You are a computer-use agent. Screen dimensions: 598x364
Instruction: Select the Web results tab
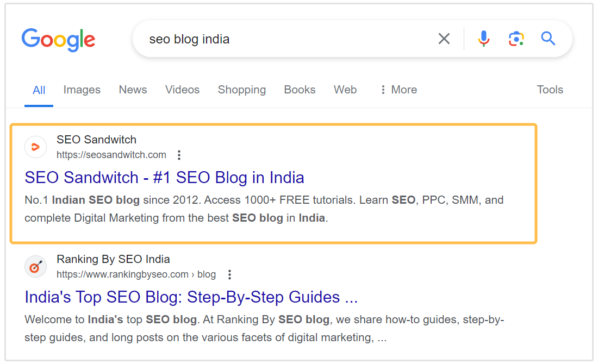point(345,90)
